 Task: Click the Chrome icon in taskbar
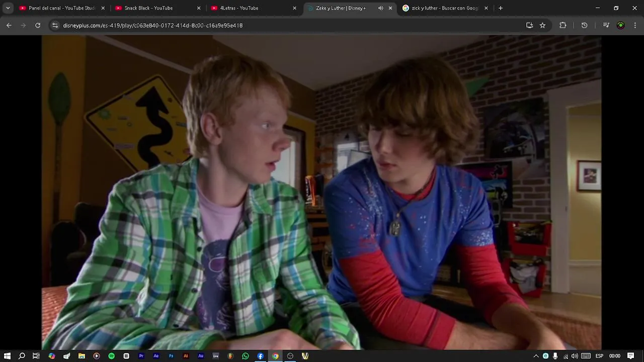(275, 356)
